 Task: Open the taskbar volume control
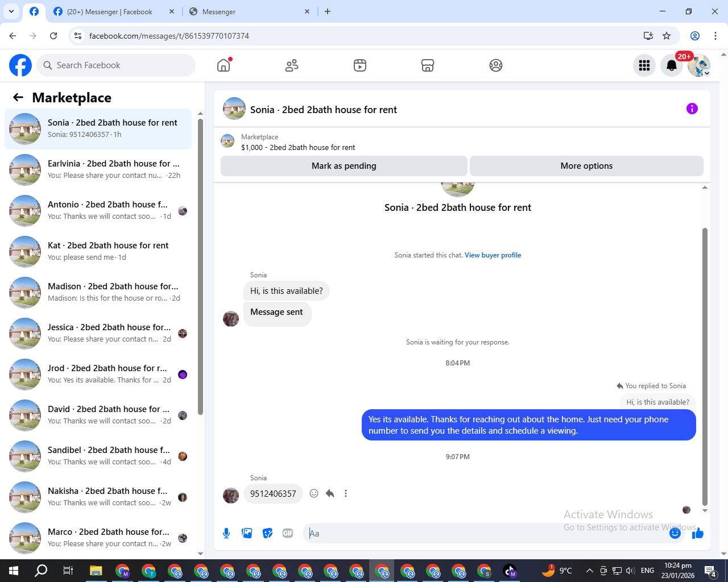click(630, 571)
